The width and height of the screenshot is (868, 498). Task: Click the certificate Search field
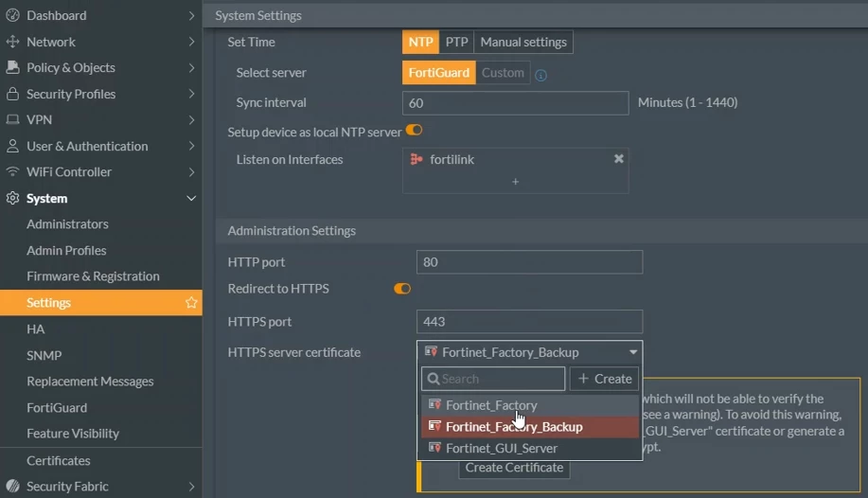coord(493,379)
